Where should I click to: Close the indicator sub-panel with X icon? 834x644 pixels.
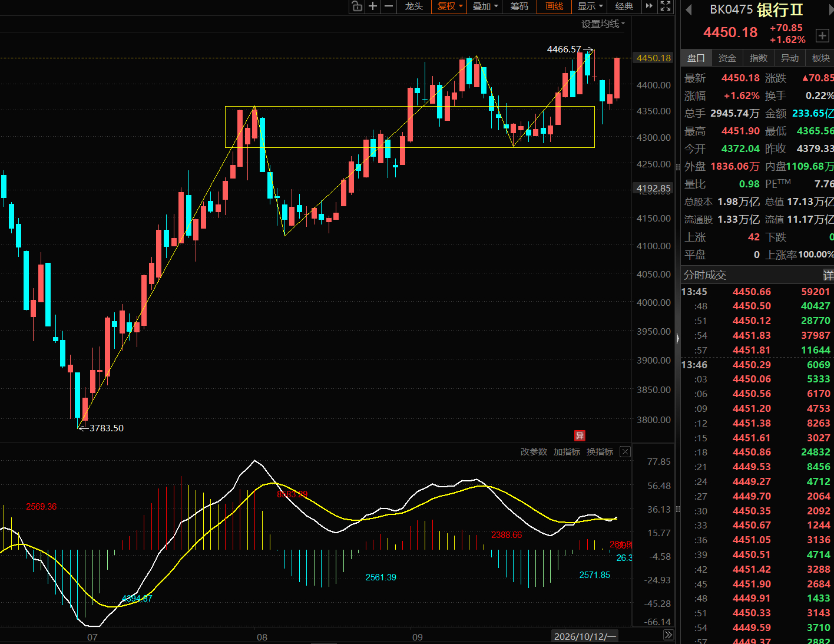pos(625,452)
